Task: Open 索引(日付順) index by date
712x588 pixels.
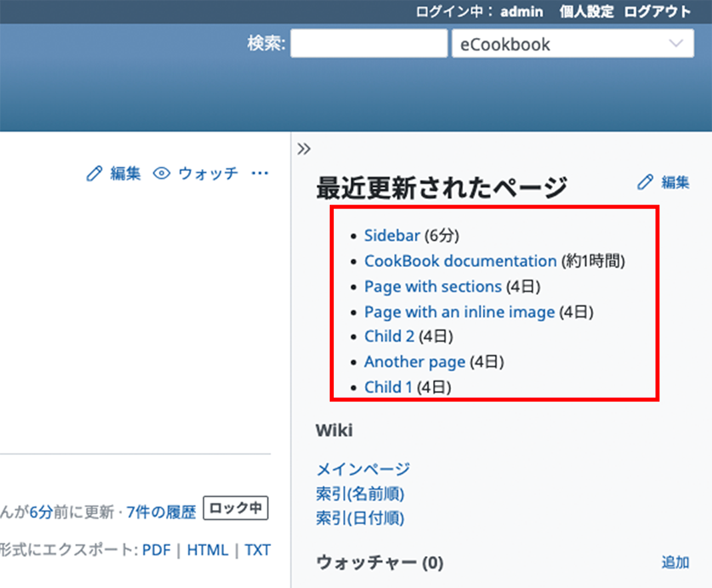Action: 360,517
